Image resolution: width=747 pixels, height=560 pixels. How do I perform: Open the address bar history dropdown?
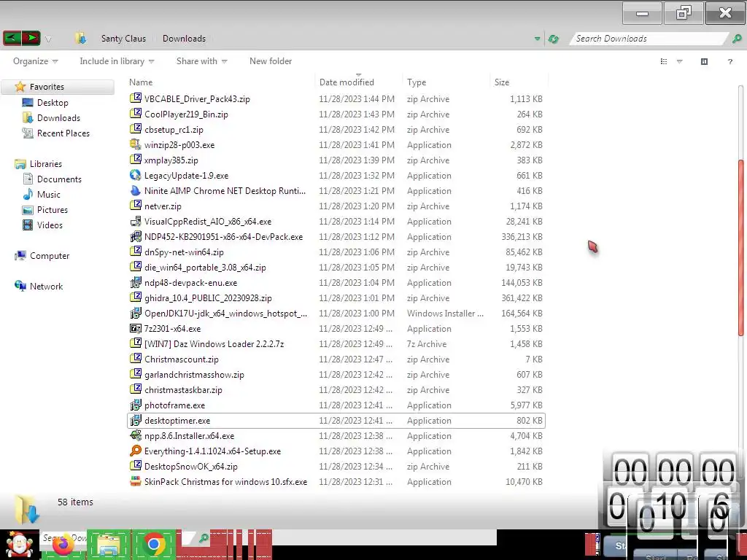click(538, 39)
